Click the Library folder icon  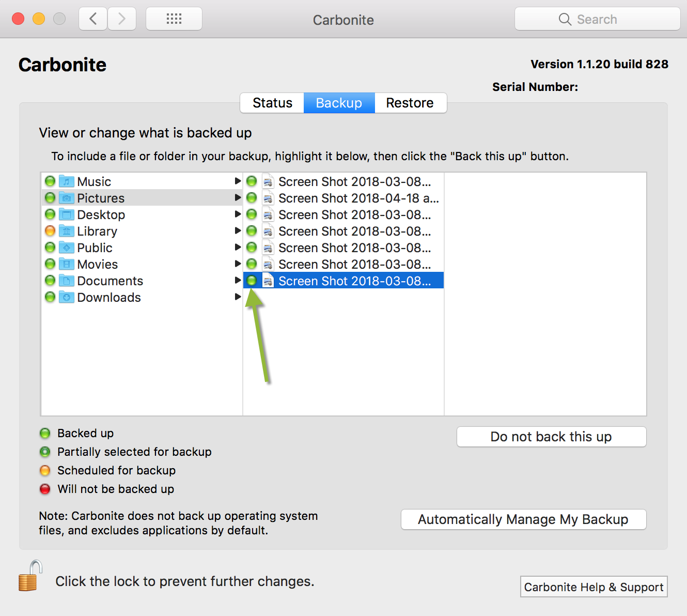pyautogui.click(x=67, y=231)
